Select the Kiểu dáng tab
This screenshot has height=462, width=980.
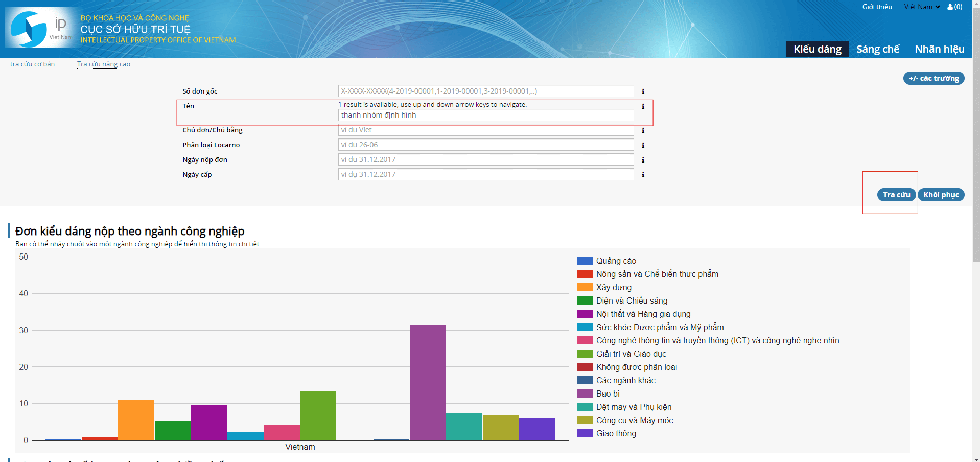pos(817,49)
